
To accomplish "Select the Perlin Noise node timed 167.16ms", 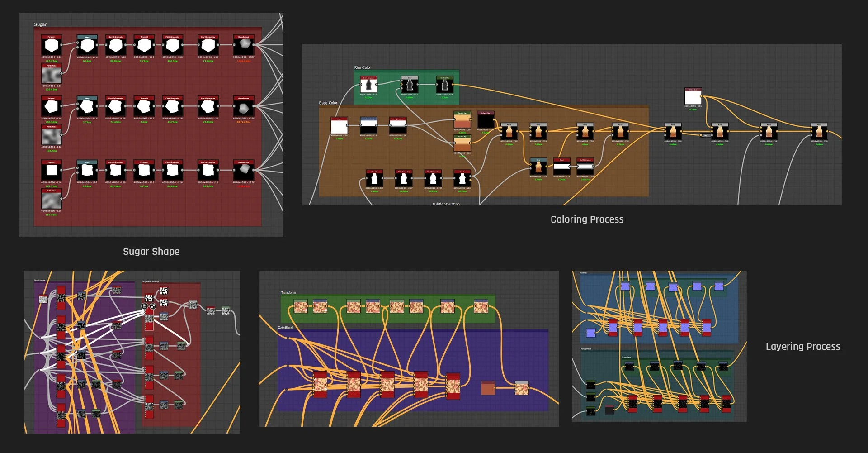I will coord(52,199).
